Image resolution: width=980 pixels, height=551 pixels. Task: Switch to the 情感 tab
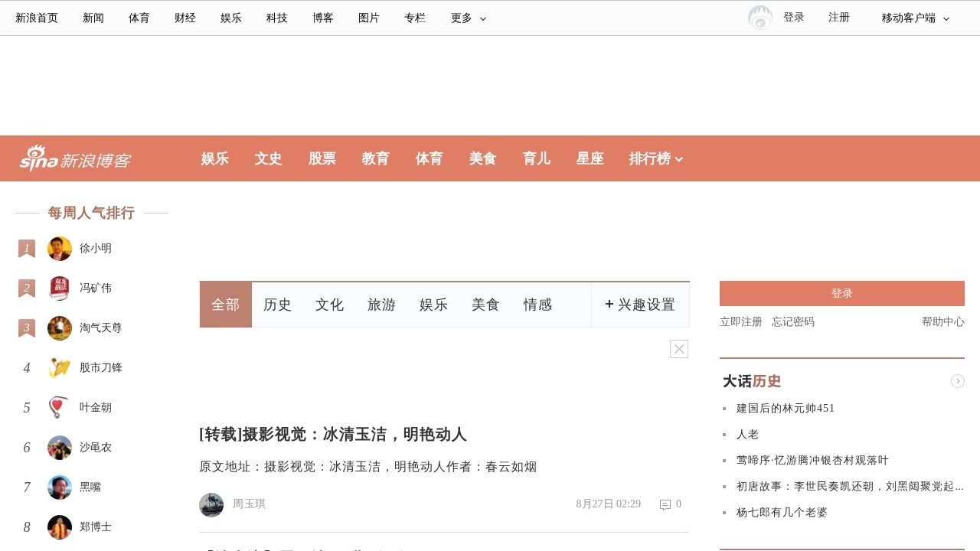[538, 305]
